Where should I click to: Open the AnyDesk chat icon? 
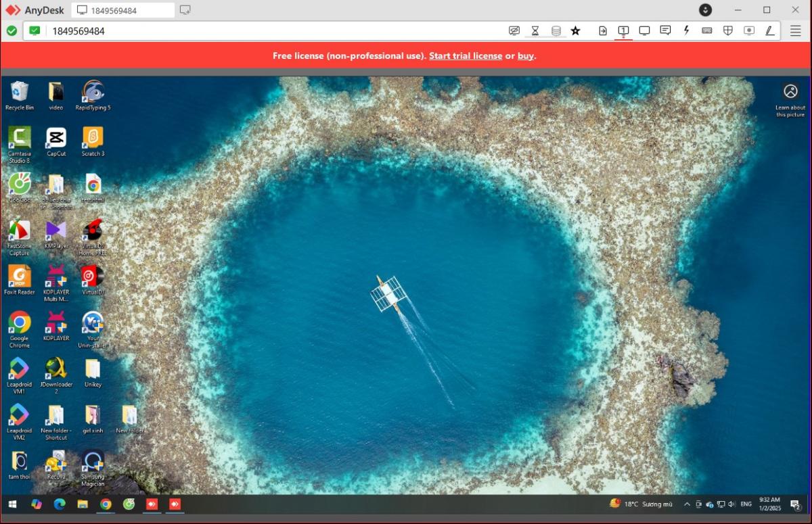click(665, 30)
